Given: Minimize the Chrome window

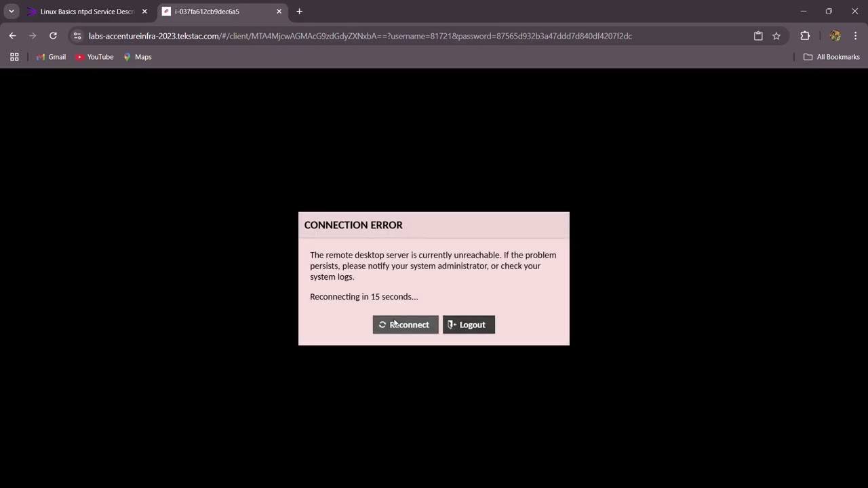Looking at the screenshot, I should [803, 12].
